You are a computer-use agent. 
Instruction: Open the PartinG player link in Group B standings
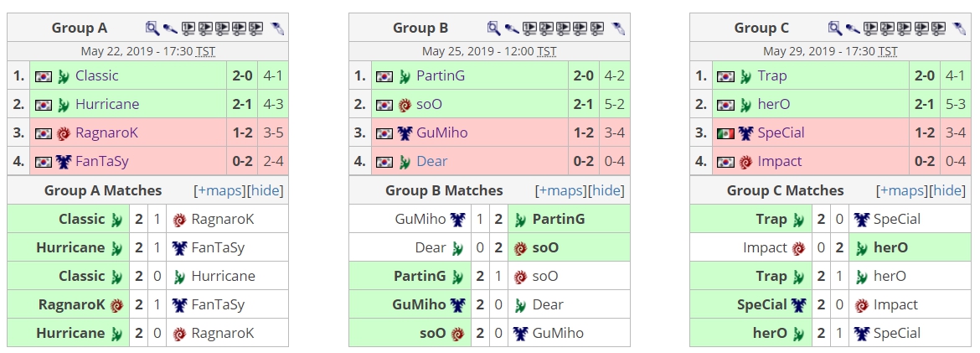(441, 75)
